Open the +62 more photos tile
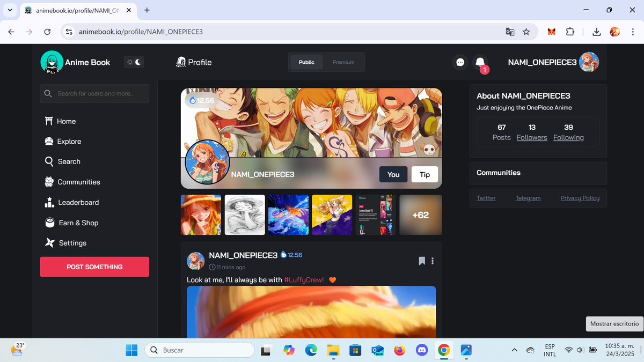 421,215
